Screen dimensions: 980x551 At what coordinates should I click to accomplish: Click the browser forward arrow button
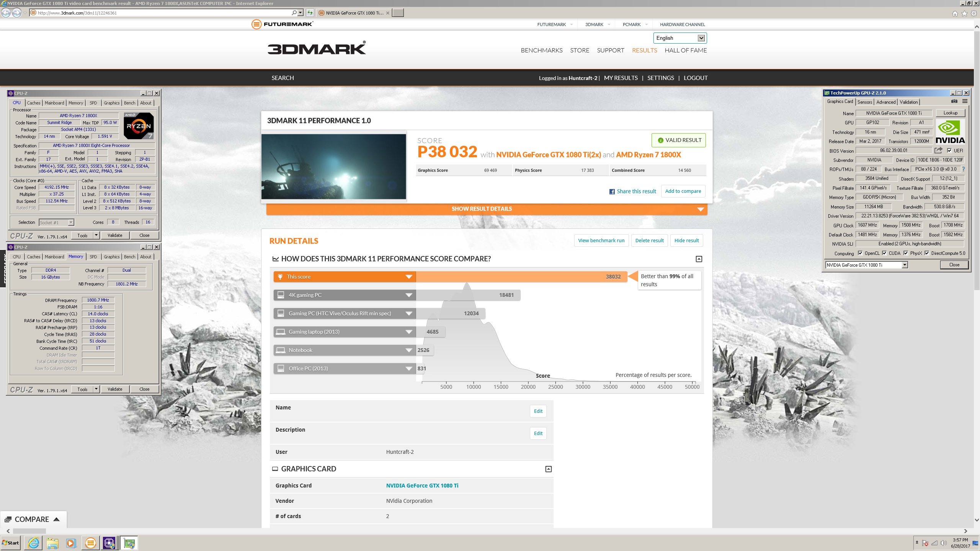point(16,13)
